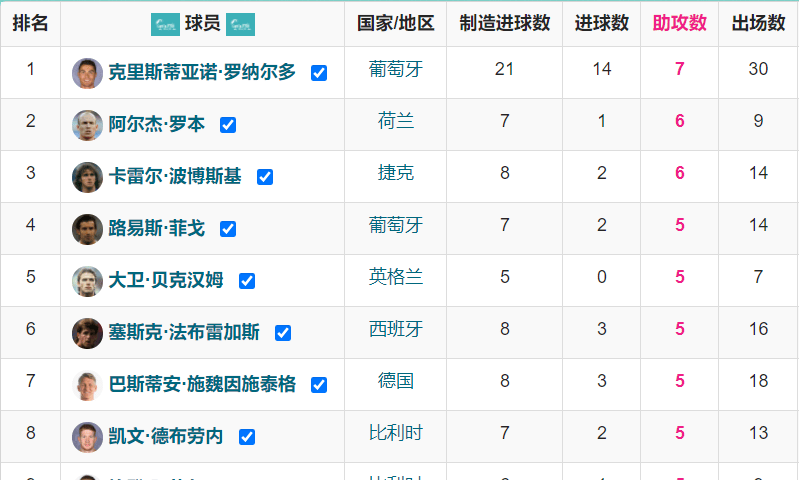
Task: Open 阿尔杰·罗本's avatar photo
Action: 87,125
